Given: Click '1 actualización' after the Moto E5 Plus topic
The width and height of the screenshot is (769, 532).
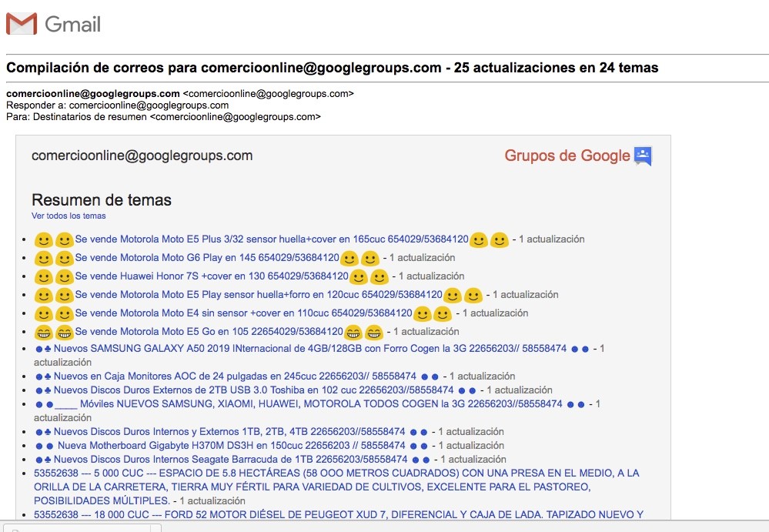Looking at the screenshot, I should [552, 239].
